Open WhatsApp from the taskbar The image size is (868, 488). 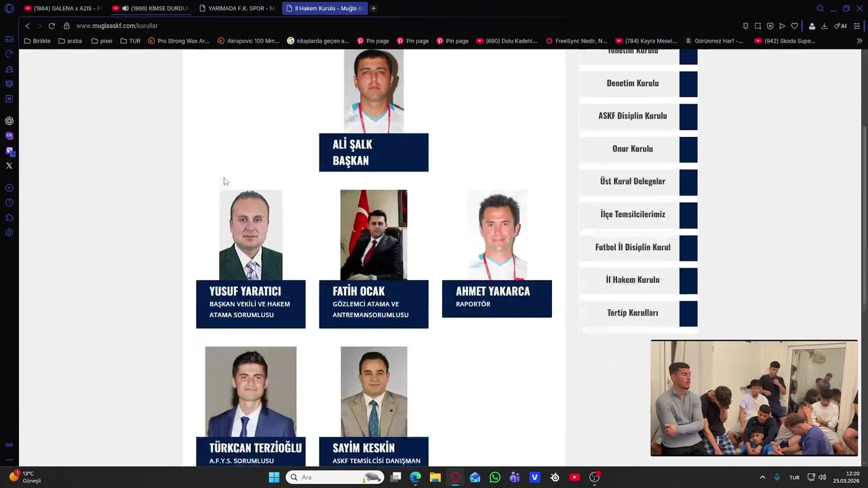pyautogui.click(x=495, y=477)
